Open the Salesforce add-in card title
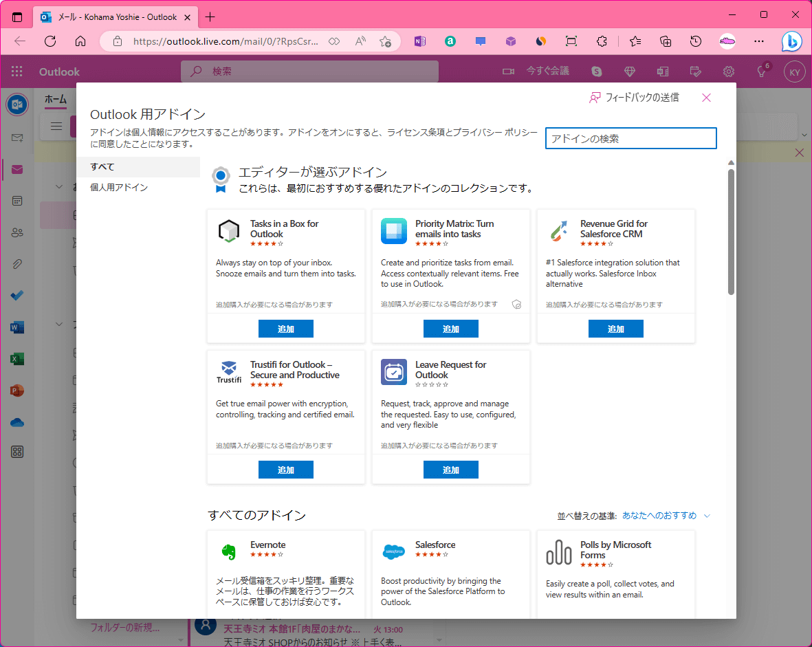This screenshot has height=647, width=812. [435, 545]
